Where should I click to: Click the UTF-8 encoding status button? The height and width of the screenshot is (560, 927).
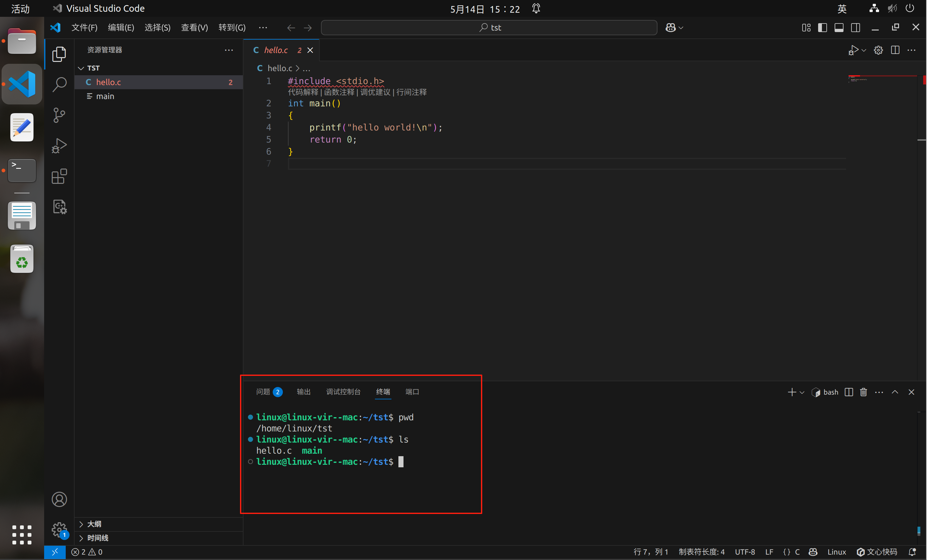coord(744,552)
